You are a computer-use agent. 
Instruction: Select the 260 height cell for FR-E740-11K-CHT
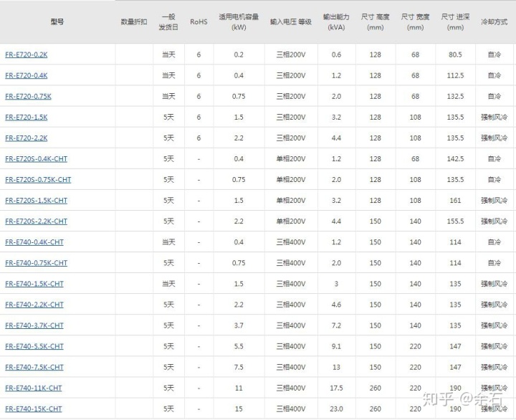click(x=375, y=388)
